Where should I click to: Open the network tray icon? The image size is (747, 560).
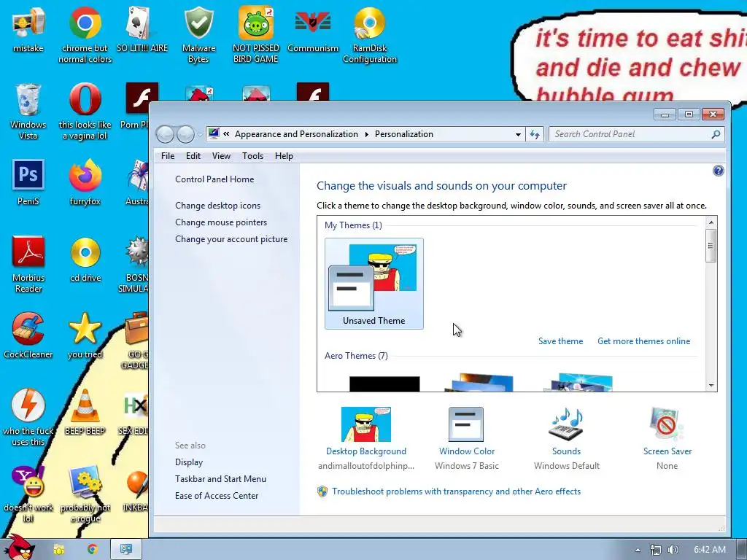(656, 550)
